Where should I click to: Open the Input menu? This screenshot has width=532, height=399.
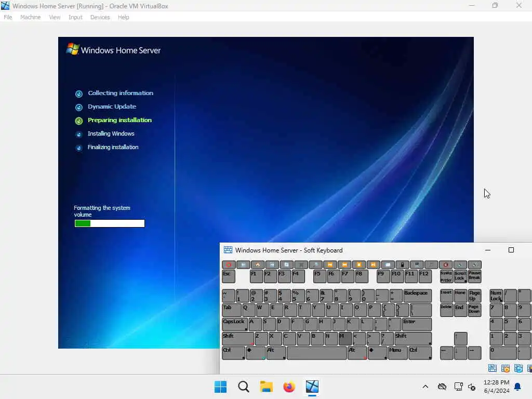click(75, 17)
